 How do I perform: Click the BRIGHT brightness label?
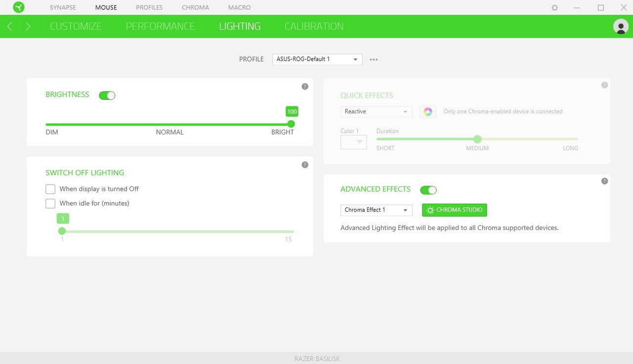[x=282, y=133]
